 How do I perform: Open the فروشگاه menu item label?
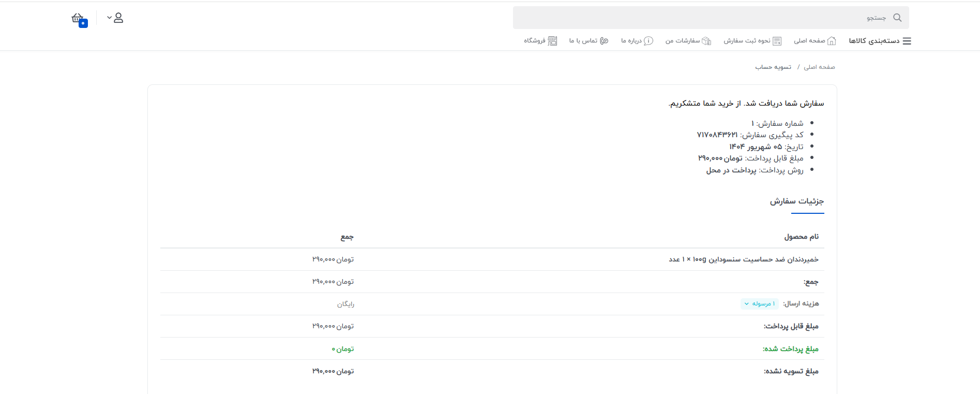click(x=534, y=41)
